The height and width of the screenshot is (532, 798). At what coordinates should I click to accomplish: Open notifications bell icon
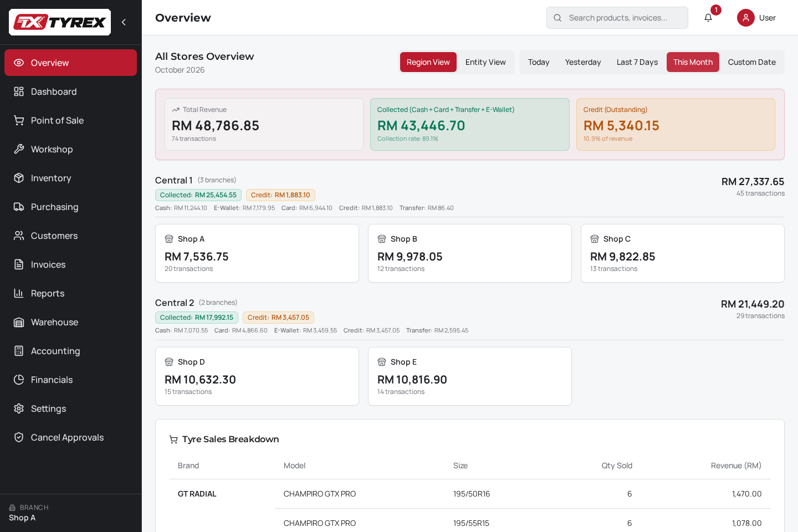[x=708, y=18]
